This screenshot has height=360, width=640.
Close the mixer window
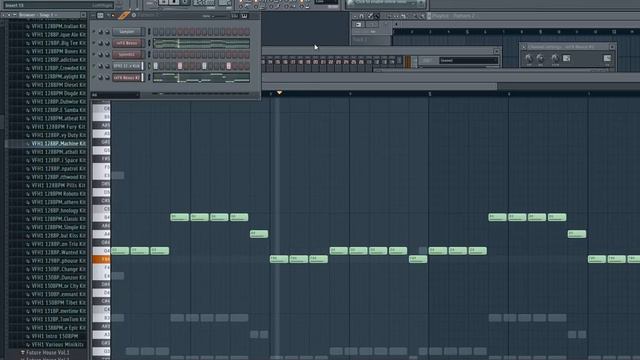(x=496, y=51)
